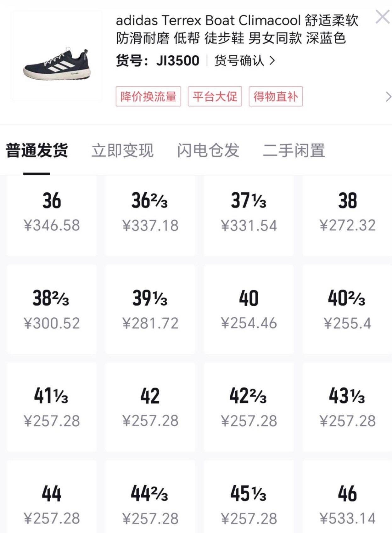The height and width of the screenshot is (533, 392).
Task: Tap the 降价换流量 promo tag
Action: [148, 96]
